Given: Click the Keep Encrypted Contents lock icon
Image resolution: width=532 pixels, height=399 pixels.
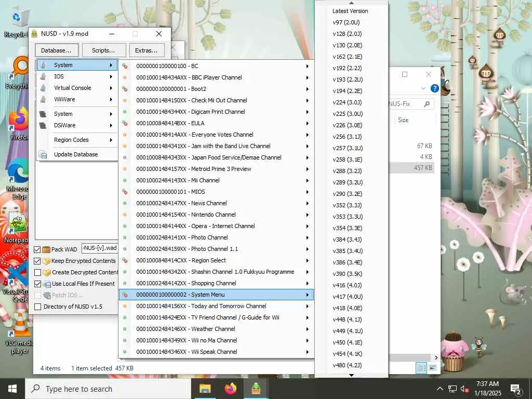Looking at the screenshot, I should 46,261.
